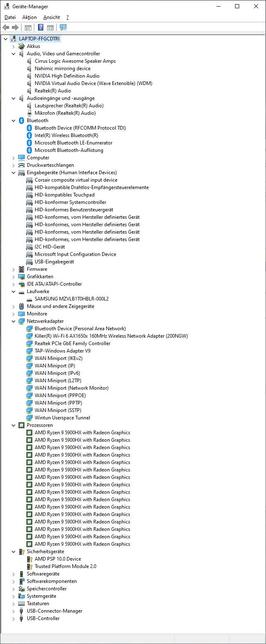266x644 pixels.
Task: Click the Firmware chip icon
Action: 21,269
